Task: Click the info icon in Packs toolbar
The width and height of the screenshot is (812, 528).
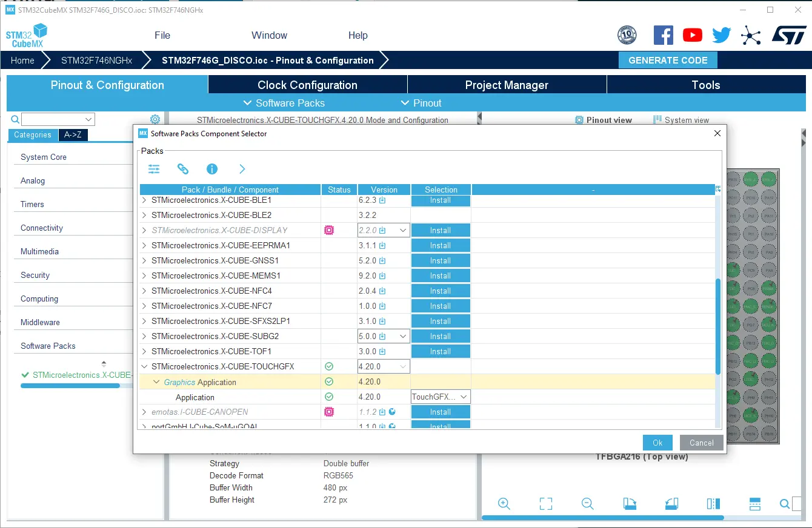Action: 212,169
